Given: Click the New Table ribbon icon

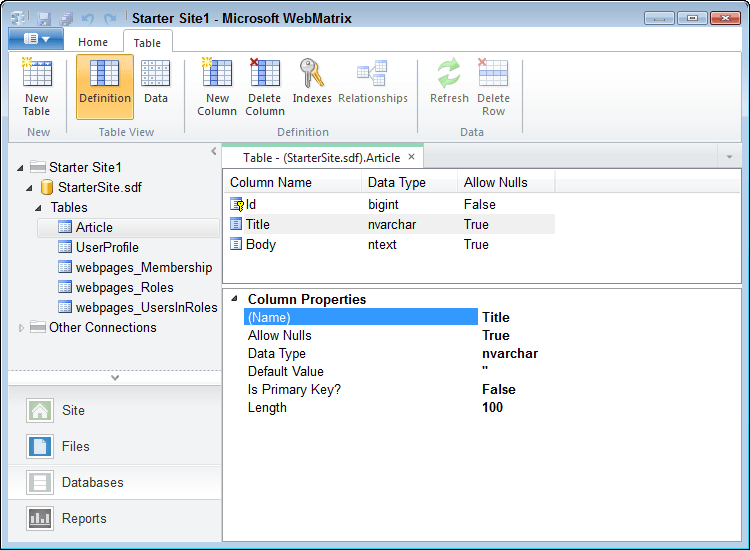Looking at the screenshot, I should click(37, 74).
